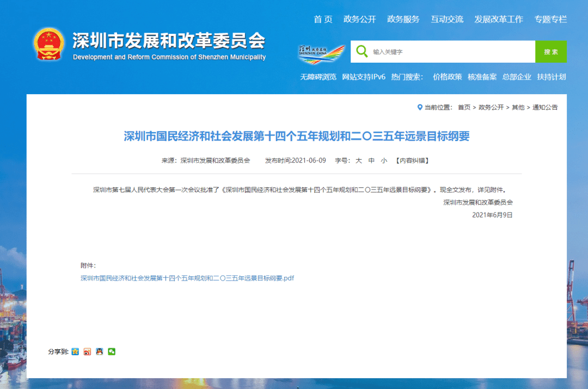Image resolution: width=588 pixels, height=389 pixels.
Task: Open the attached 纲要.pdf file link
Action: tap(187, 278)
